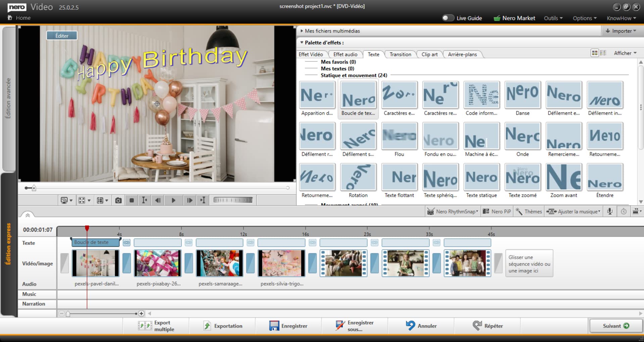Click the Éditer button on preview
644x342 pixels.
pos(62,36)
